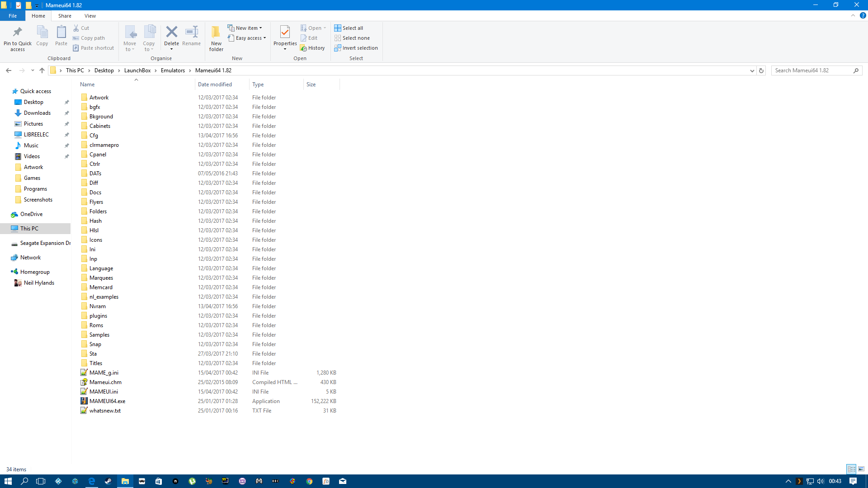Click the Cut scissors icon
This screenshot has height=488, width=868.
(76, 28)
